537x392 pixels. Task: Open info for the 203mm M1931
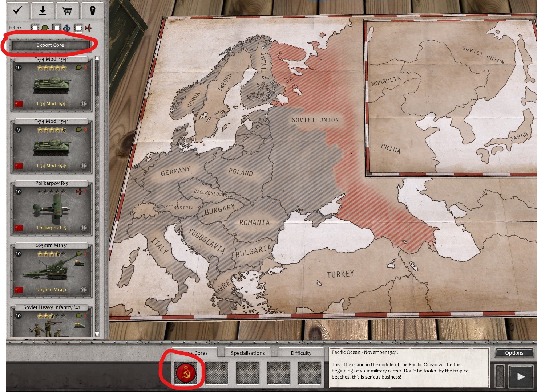click(x=84, y=290)
